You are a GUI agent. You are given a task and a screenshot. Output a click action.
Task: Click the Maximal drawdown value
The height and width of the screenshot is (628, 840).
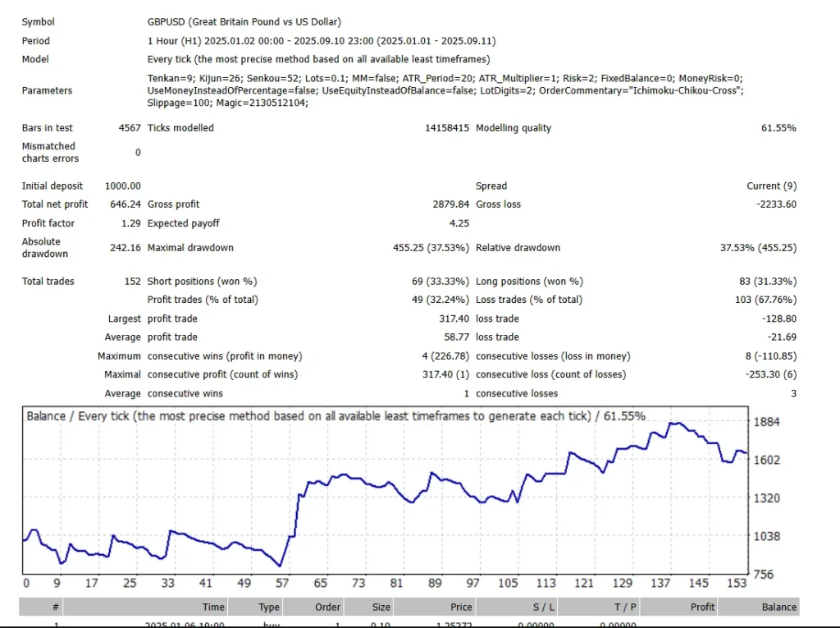click(x=431, y=248)
